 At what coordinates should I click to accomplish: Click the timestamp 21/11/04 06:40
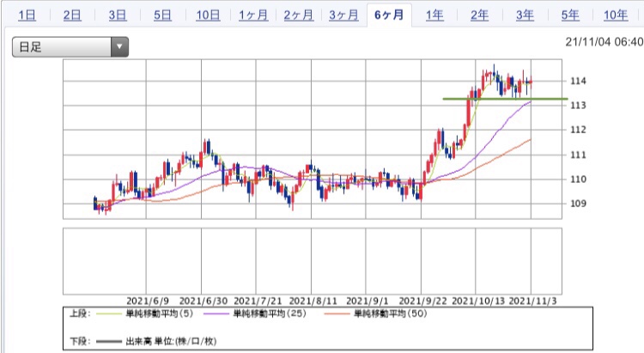[605, 42]
